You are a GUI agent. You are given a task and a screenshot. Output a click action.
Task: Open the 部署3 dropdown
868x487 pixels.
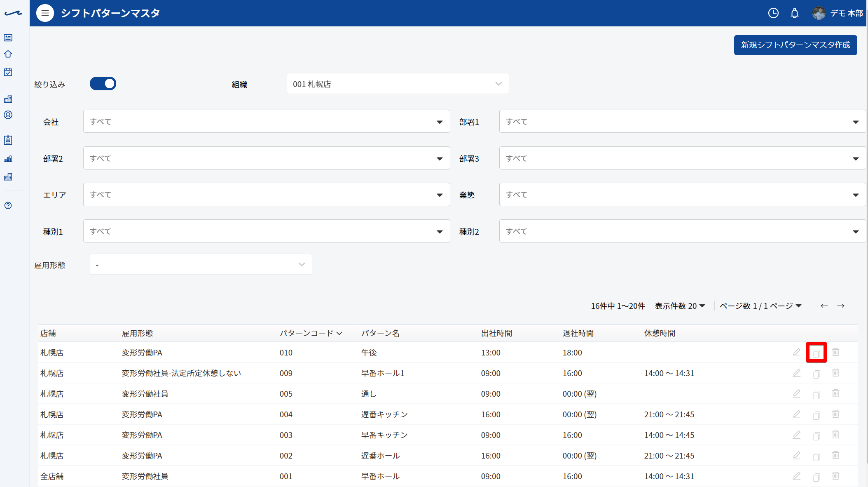[682, 158]
